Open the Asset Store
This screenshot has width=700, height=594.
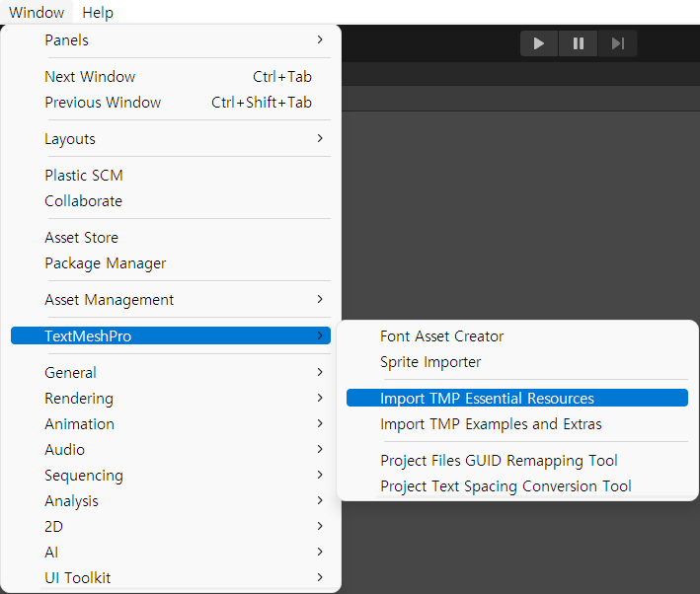click(x=171, y=238)
